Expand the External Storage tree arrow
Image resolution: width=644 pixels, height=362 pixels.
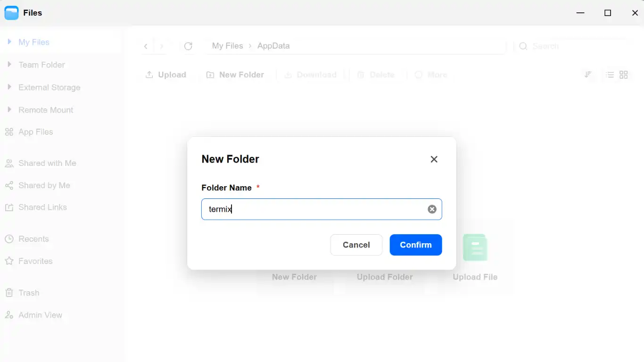tap(9, 87)
